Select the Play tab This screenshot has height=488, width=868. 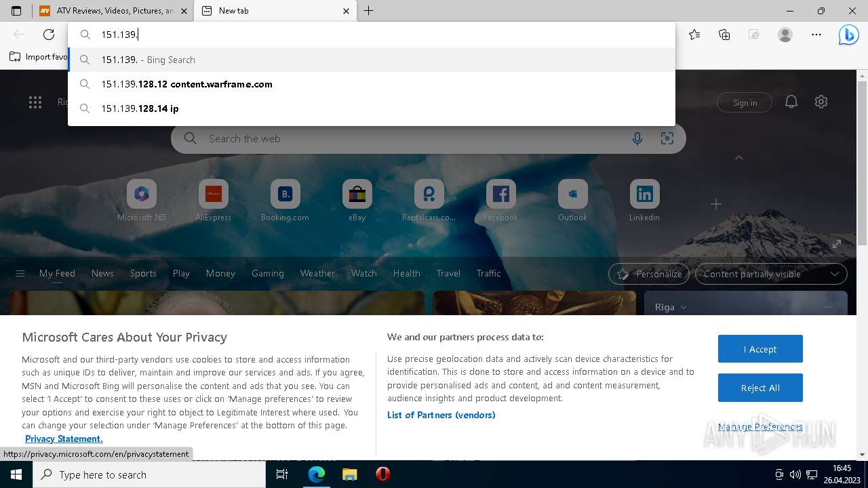[x=181, y=273]
